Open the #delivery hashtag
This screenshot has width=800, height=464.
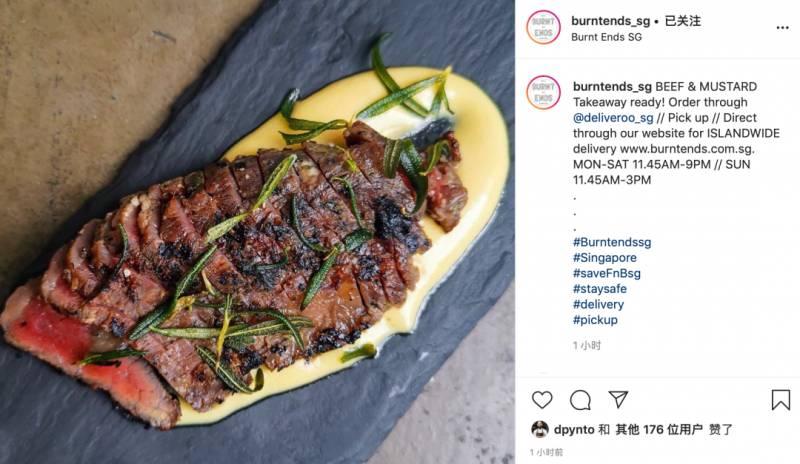coord(598,304)
